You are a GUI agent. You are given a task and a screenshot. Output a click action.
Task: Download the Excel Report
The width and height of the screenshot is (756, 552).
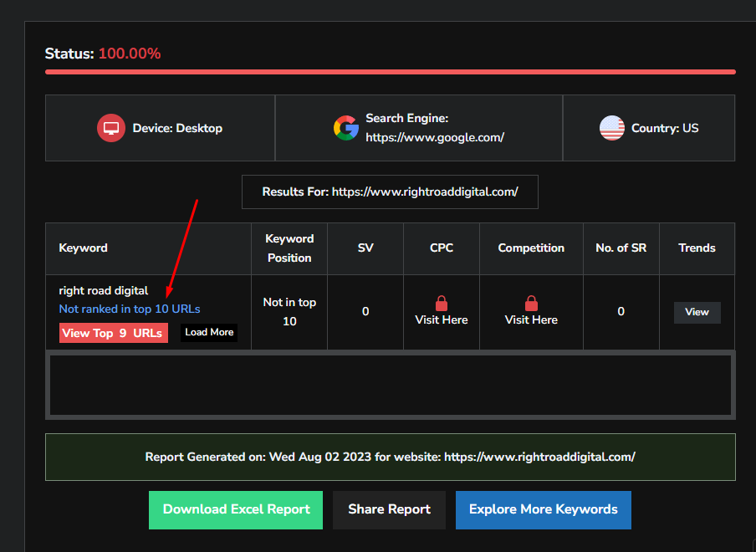[236, 509]
